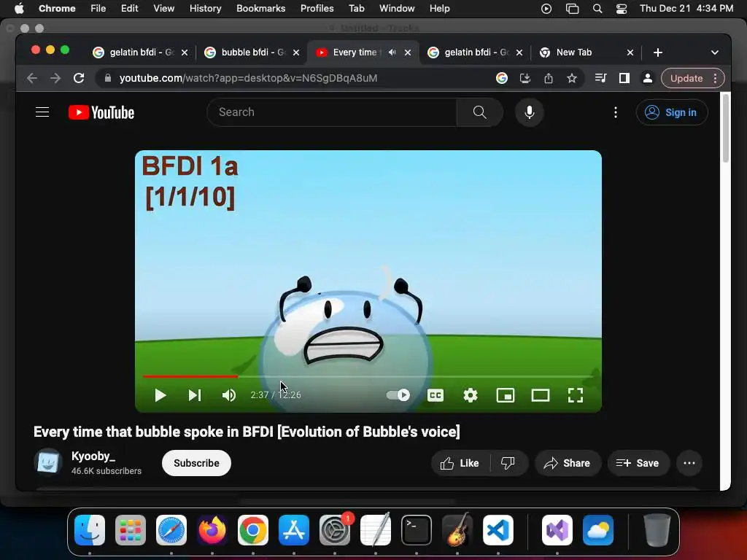Open more actions ellipsis beside Save
This screenshot has height=560, width=747.
pos(689,463)
